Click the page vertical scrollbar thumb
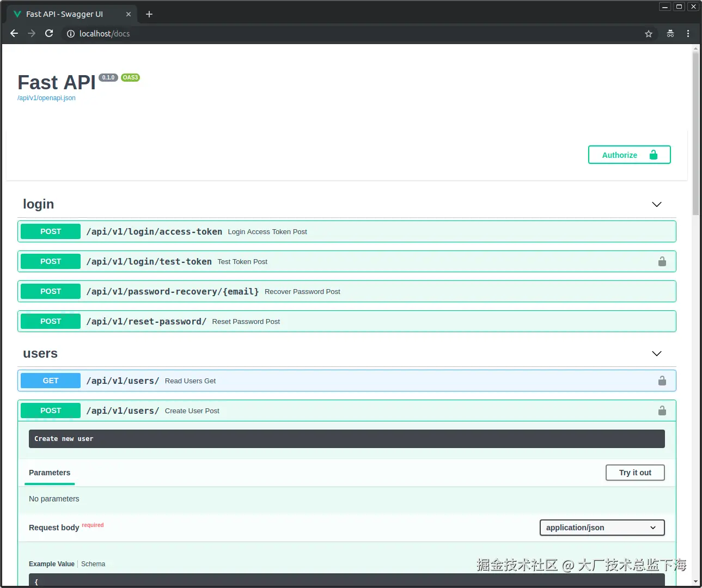The height and width of the screenshot is (588, 702). [x=695, y=133]
